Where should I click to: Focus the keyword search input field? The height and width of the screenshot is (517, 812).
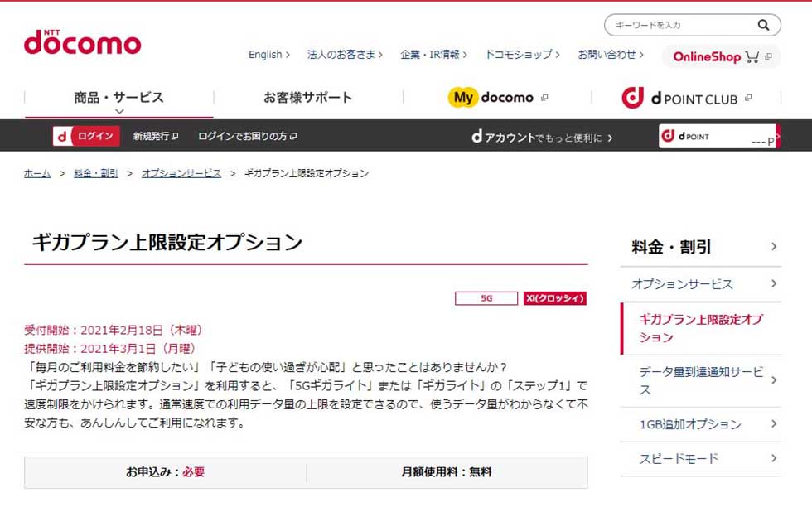point(693,25)
